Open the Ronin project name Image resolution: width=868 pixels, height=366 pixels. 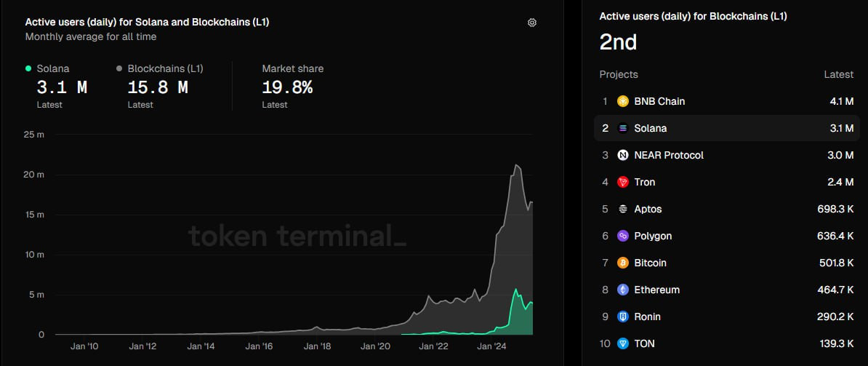point(648,317)
